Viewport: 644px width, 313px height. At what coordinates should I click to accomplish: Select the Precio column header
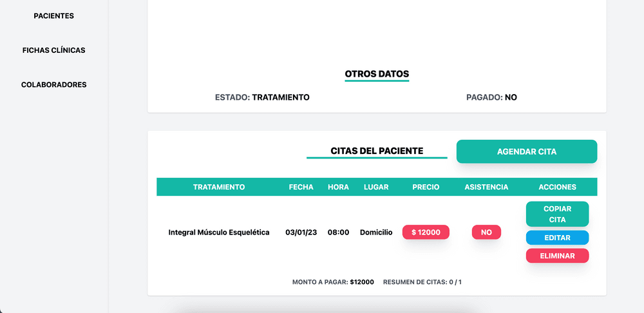point(426,187)
